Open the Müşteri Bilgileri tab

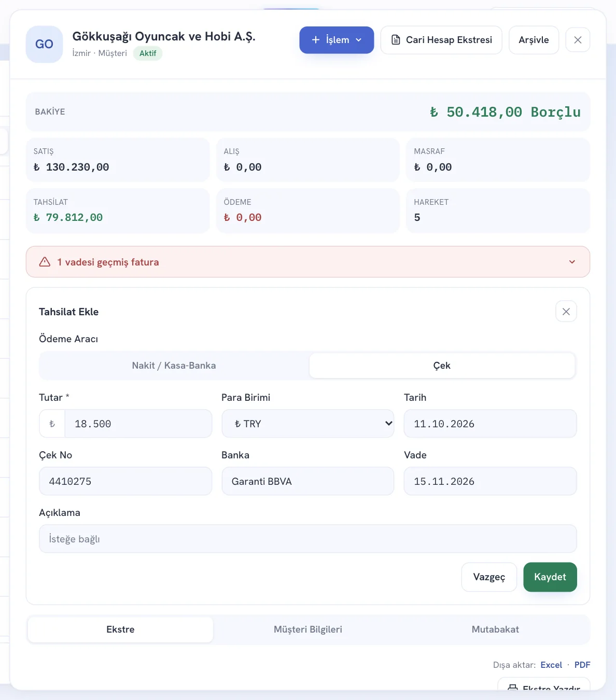pyautogui.click(x=308, y=629)
